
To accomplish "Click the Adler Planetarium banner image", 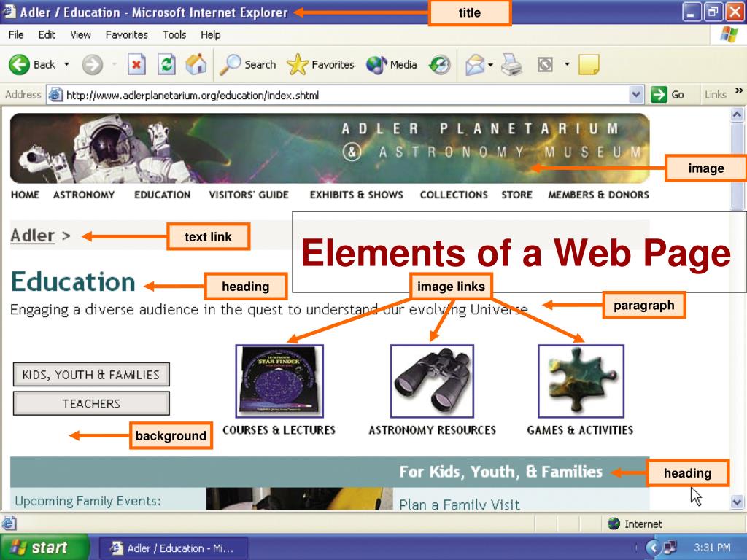I will point(330,148).
